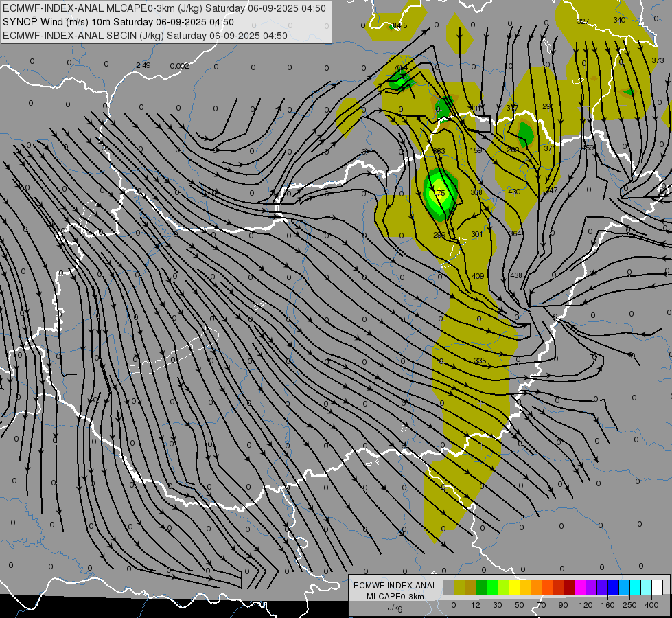Viewport: 672px width, 618px height.
Task: Choose the magenta legend swatch
Action: point(580,588)
